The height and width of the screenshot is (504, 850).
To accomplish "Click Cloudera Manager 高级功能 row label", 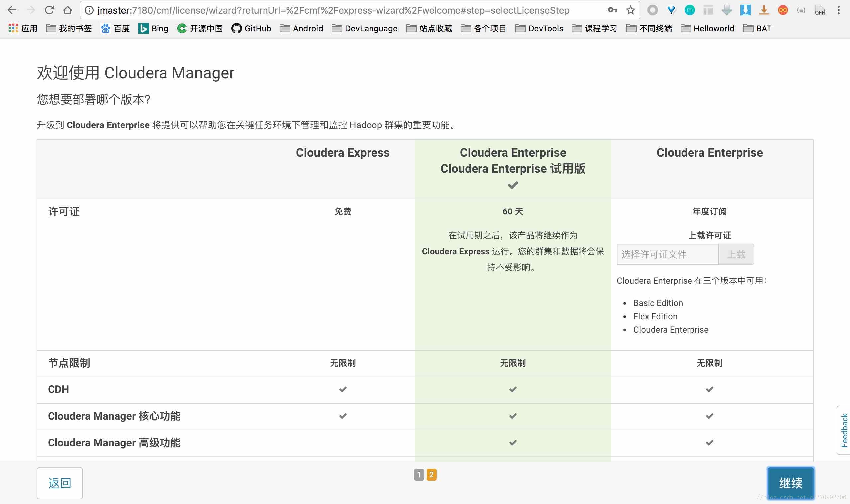I will (114, 442).
